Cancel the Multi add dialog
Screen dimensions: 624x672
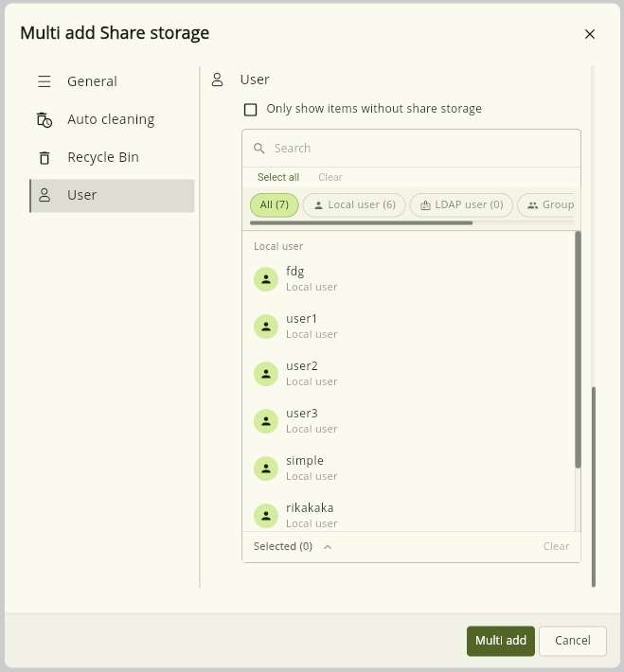[573, 641]
